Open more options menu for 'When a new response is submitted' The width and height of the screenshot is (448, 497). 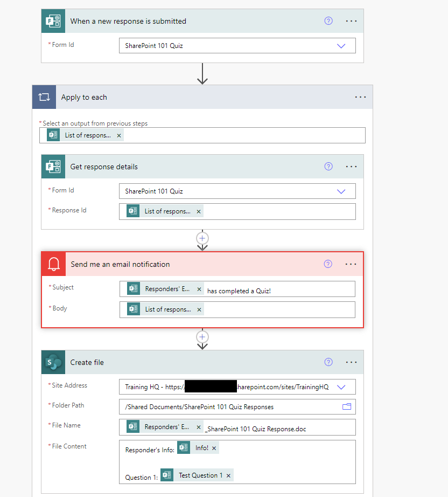click(x=351, y=21)
